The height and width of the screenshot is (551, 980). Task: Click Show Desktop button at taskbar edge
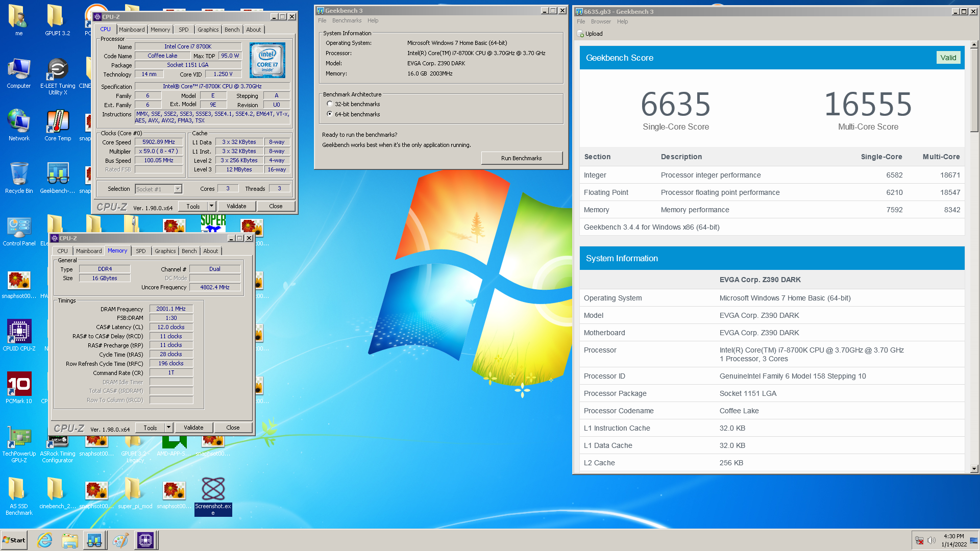[974, 540]
